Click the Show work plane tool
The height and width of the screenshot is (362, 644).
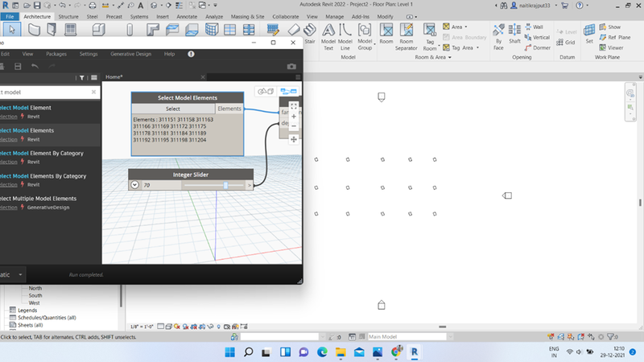(x=610, y=27)
